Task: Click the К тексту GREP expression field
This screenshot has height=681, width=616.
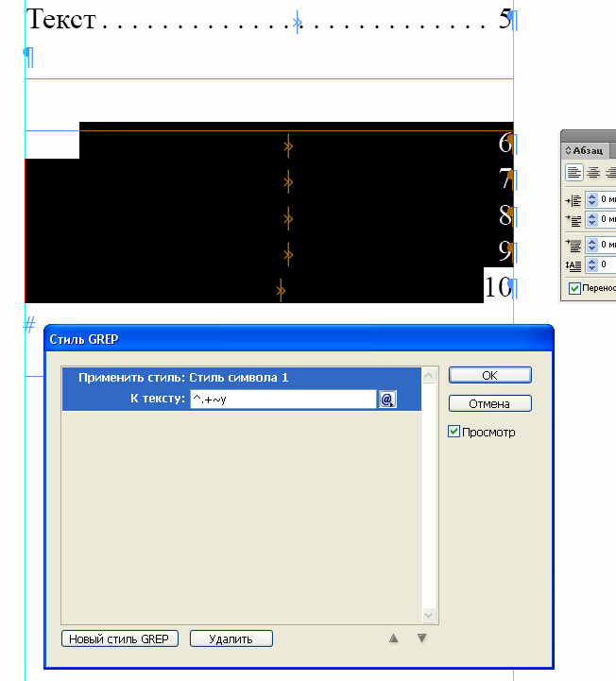Action: pos(282,400)
